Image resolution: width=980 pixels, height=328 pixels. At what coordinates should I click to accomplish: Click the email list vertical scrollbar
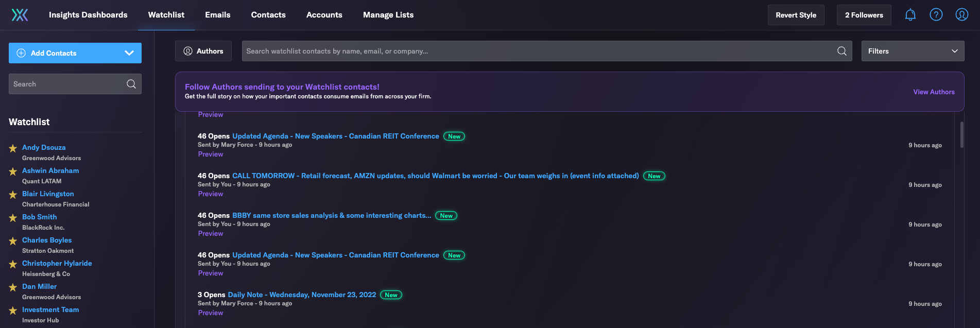961,135
